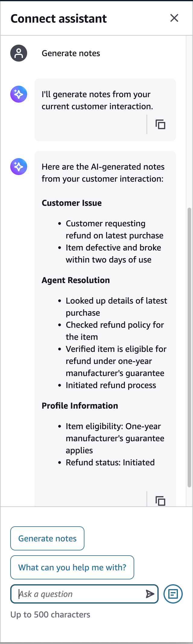Image resolution: width=193 pixels, height=644 pixels.
Task: Close the Connect assistant panel
Action: pos(174,18)
